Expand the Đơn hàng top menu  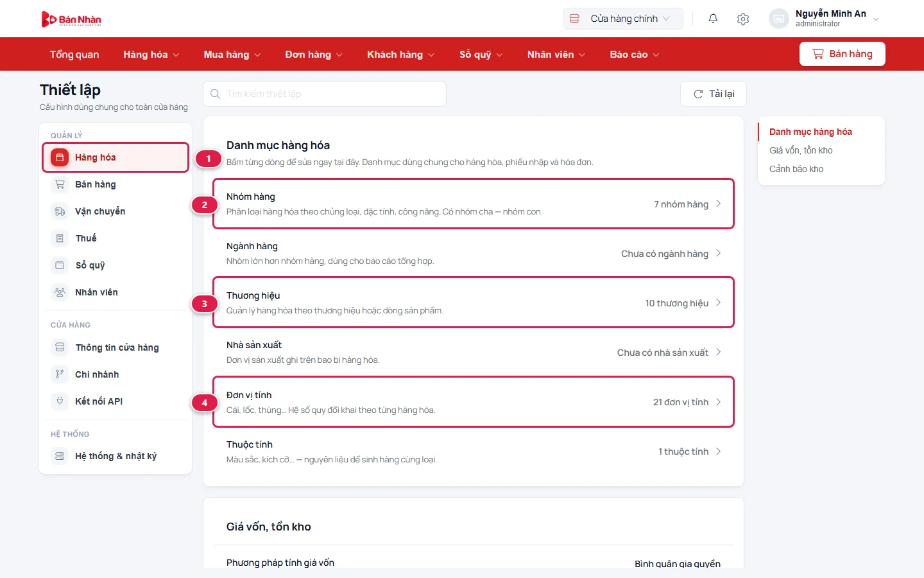pyautogui.click(x=314, y=55)
